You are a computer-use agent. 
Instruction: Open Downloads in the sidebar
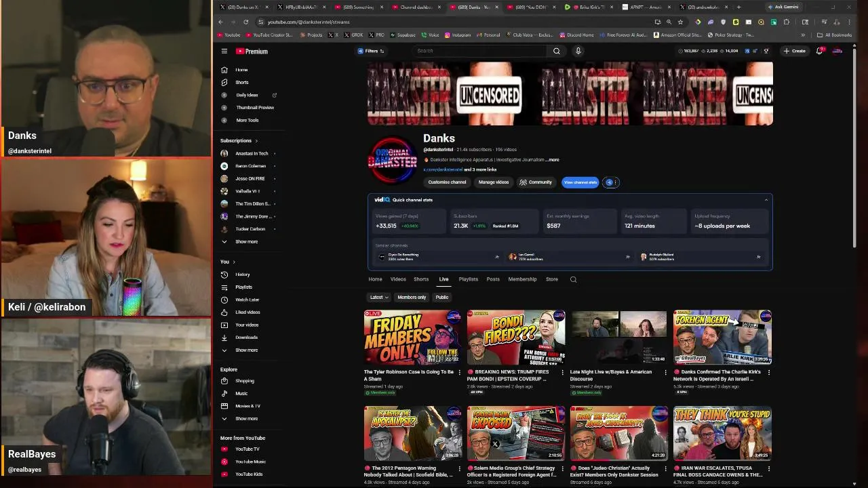(x=245, y=338)
